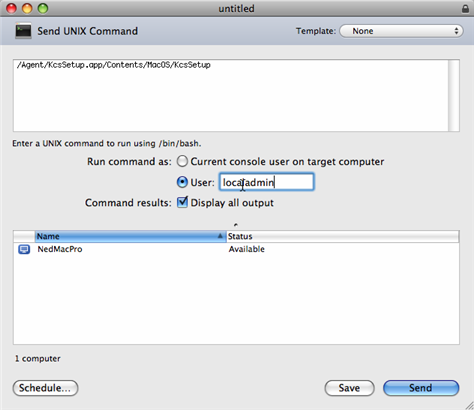Open the Template dropdown set to None
474x410 pixels.
pyautogui.click(x=401, y=31)
